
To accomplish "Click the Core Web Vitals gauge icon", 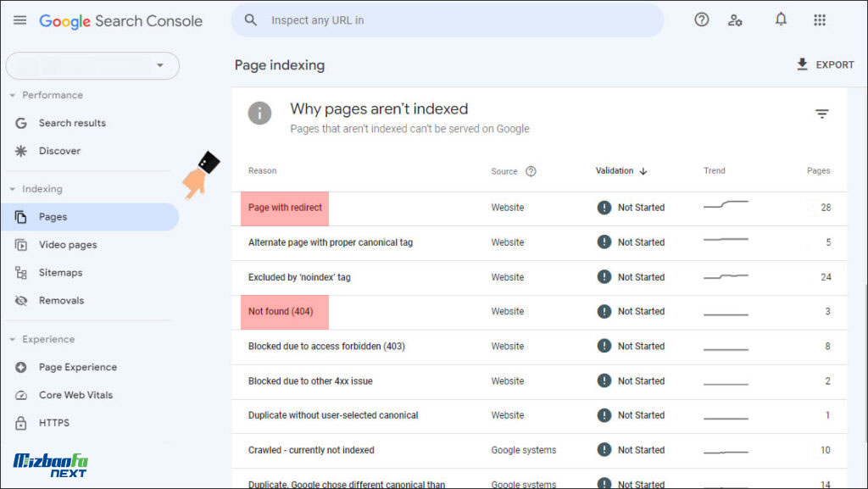I will pyautogui.click(x=21, y=395).
